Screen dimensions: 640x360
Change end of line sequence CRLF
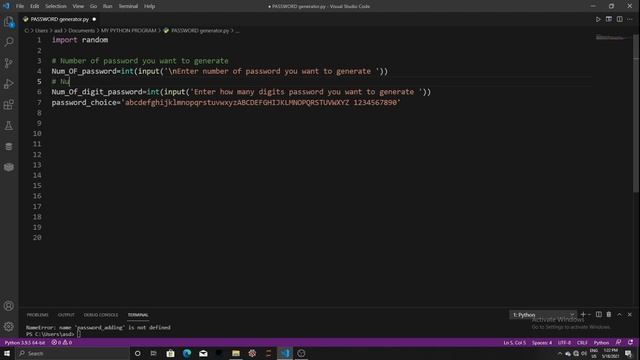(582, 342)
